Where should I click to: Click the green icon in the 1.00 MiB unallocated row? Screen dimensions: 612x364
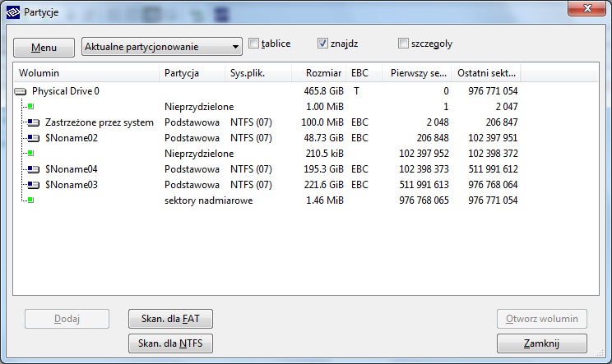pos(30,106)
